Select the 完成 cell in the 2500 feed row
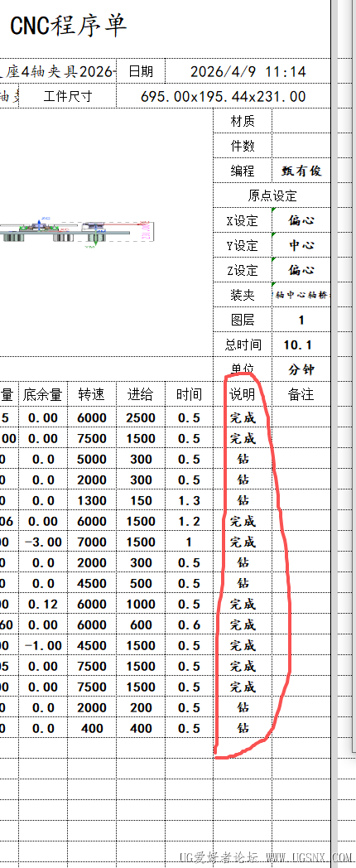Image resolution: width=356 pixels, height=868 pixels. [x=243, y=418]
